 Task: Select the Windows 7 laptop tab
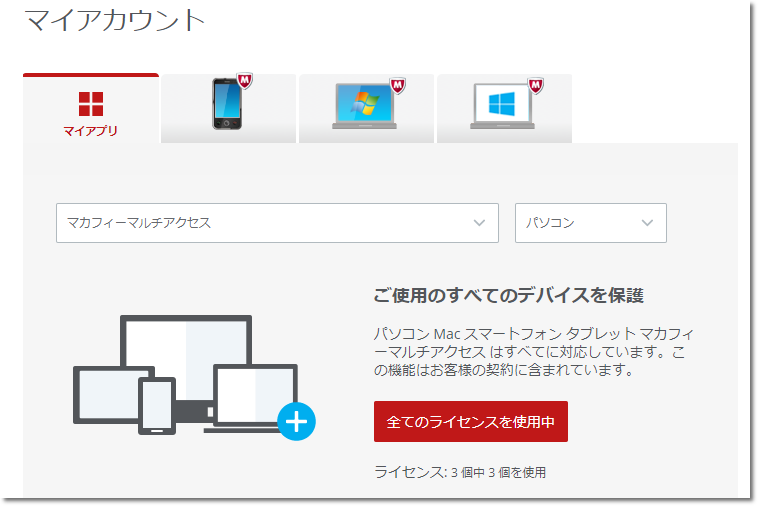coord(366,108)
